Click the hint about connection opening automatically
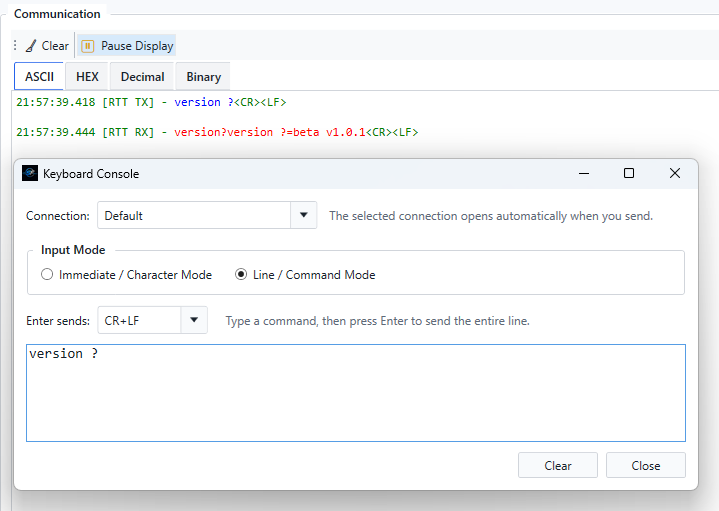Screen dimensions: 719x511 tap(491, 216)
